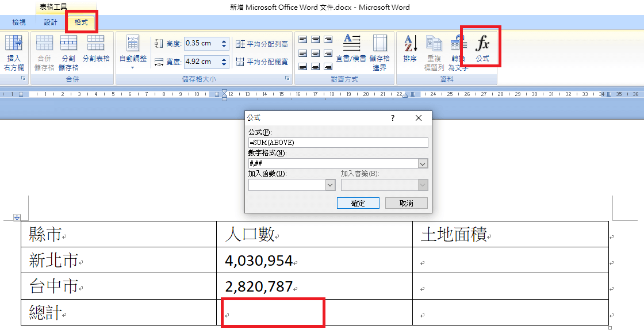Screen dimensions: 644x333
Task: Click the 直書/橫書 text direction icon
Action: pos(351,44)
